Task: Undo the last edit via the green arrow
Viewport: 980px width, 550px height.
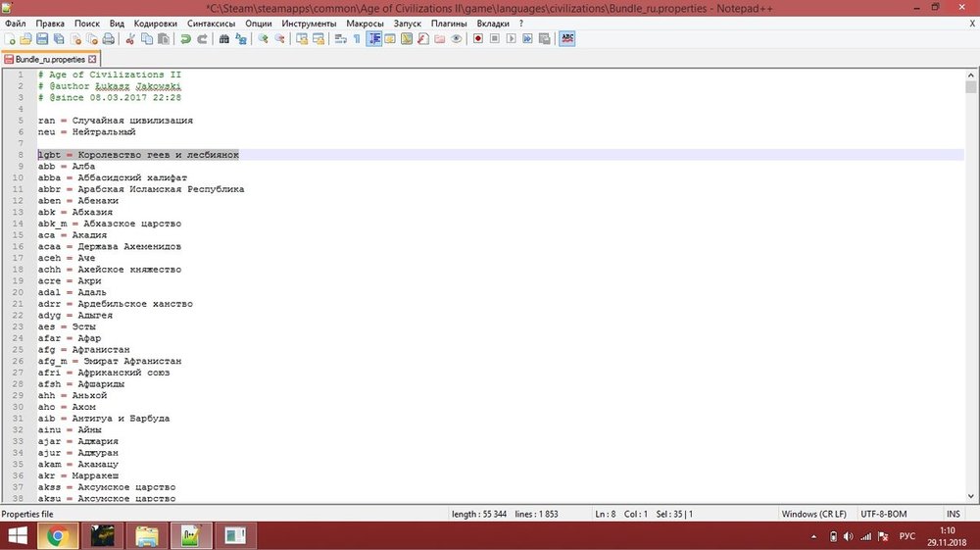Action: click(185, 39)
